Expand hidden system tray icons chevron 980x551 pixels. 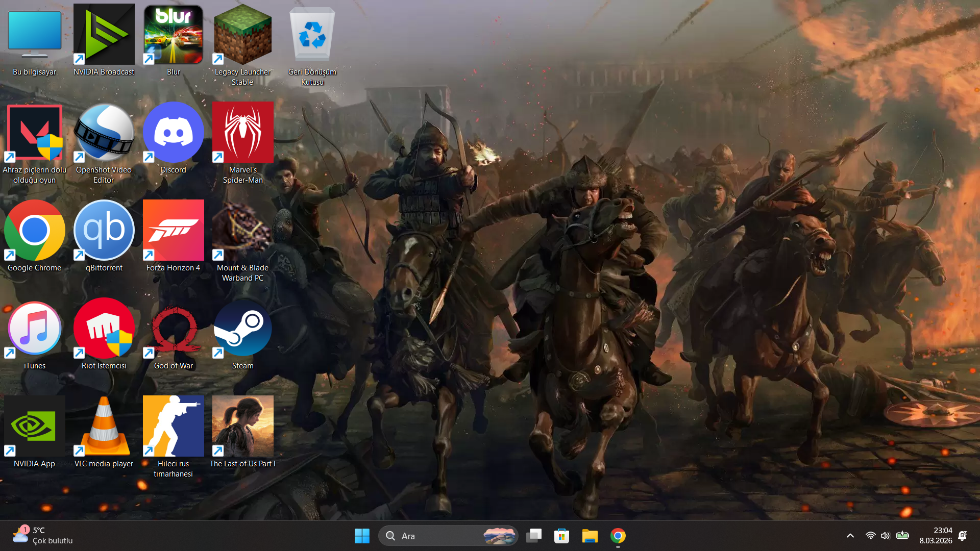pyautogui.click(x=850, y=536)
